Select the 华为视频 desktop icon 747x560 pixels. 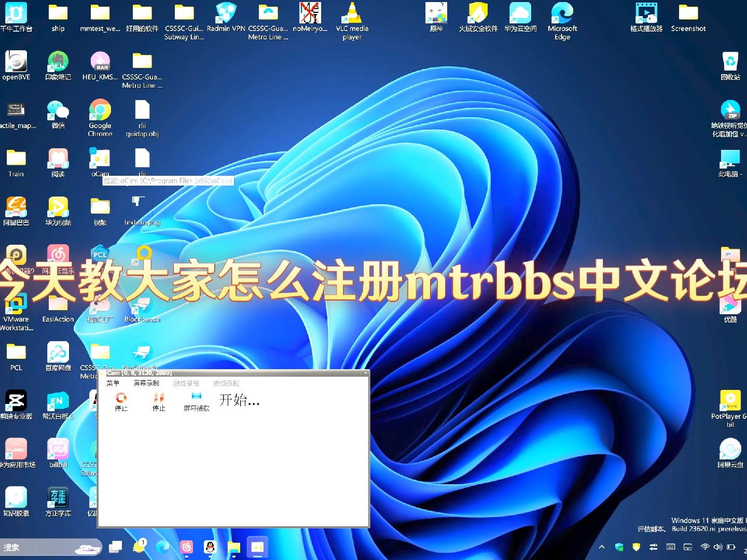(x=58, y=212)
